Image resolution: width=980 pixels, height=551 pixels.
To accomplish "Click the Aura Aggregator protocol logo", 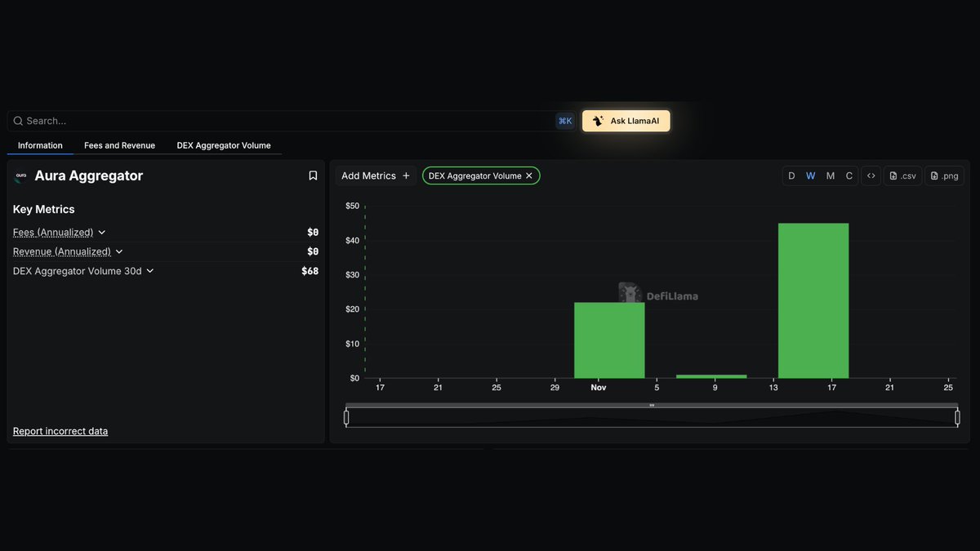I will [x=20, y=176].
